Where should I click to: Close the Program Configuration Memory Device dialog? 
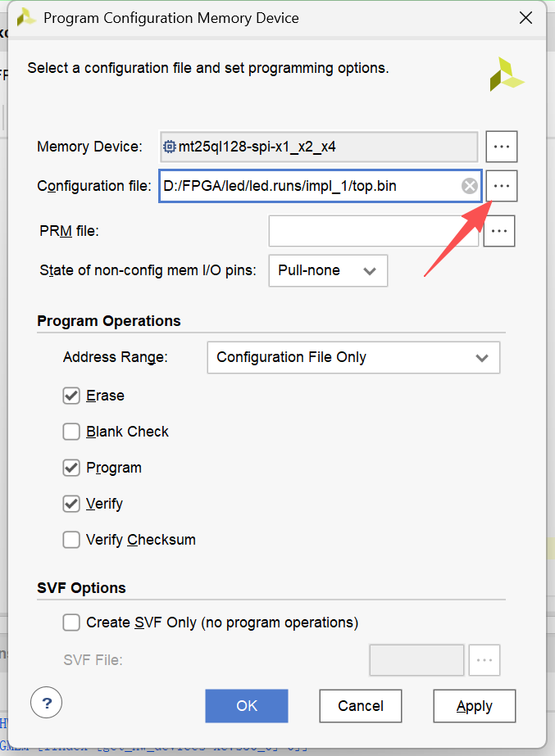click(x=525, y=17)
